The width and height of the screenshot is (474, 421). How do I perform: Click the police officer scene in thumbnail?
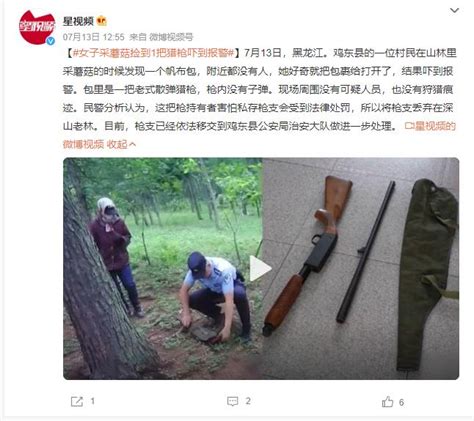click(163, 268)
